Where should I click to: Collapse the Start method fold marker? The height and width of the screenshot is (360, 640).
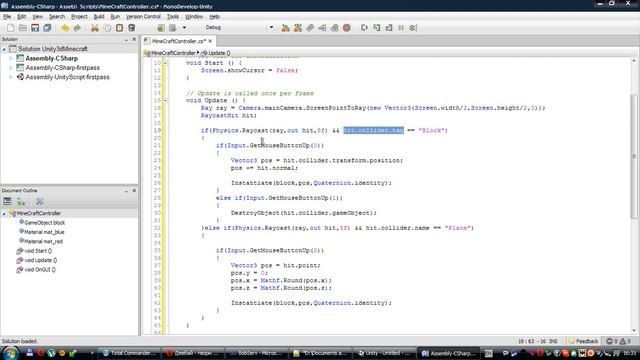point(165,63)
